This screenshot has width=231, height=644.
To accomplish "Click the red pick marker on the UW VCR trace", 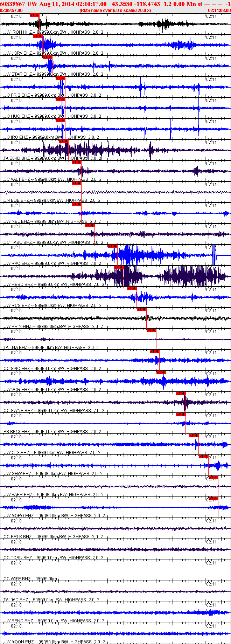I will click(x=161, y=372).
